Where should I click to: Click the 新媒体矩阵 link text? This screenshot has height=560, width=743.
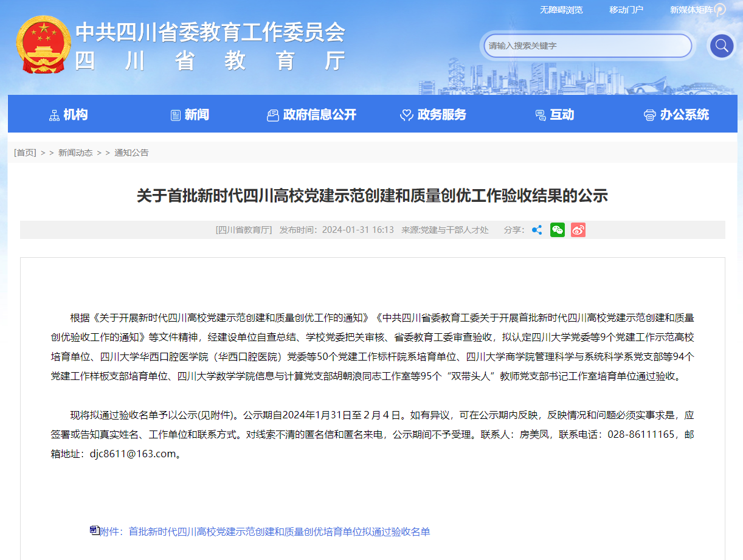tap(691, 10)
